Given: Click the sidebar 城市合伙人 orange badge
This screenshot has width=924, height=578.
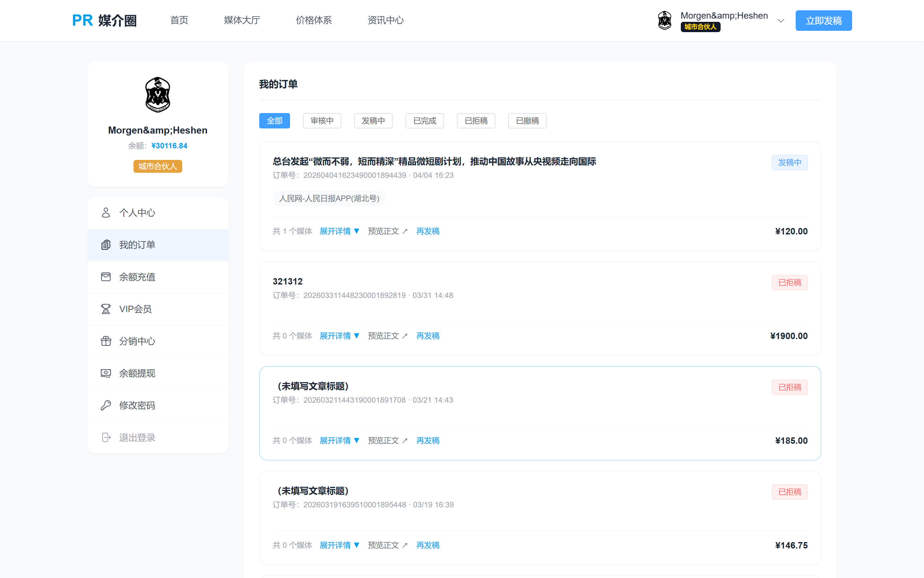Looking at the screenshot, I should pos(158,166).
